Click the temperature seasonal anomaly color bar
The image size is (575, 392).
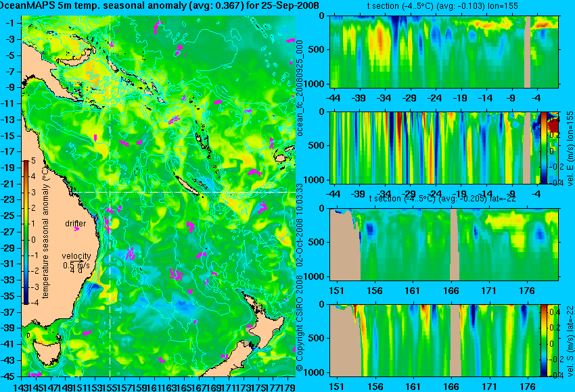(26, 232)
